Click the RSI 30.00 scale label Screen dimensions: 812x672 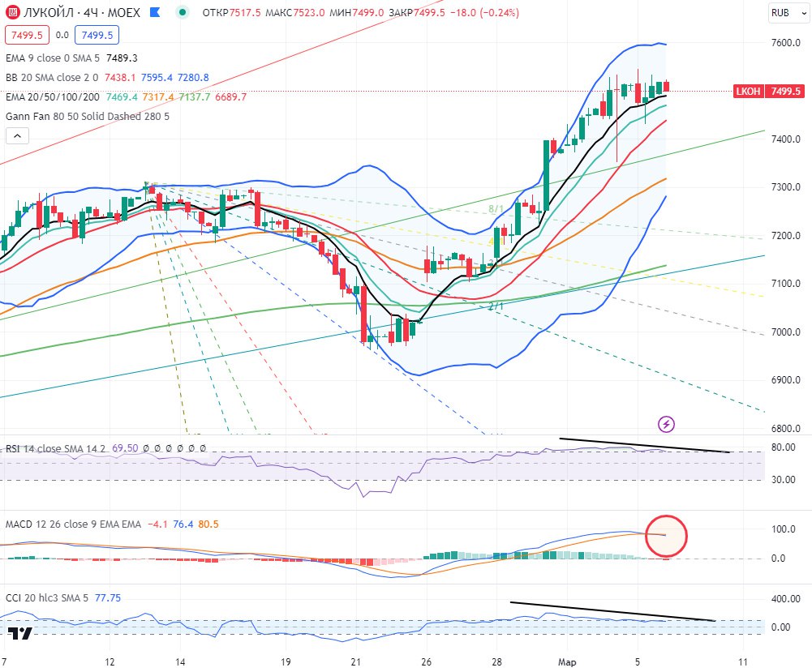click(x=783, y=480)
